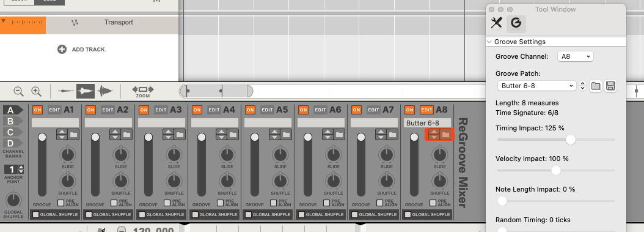The image size is (644, 232).
Task: Click the zoom out magnifier icon
Action: [18, 91]
